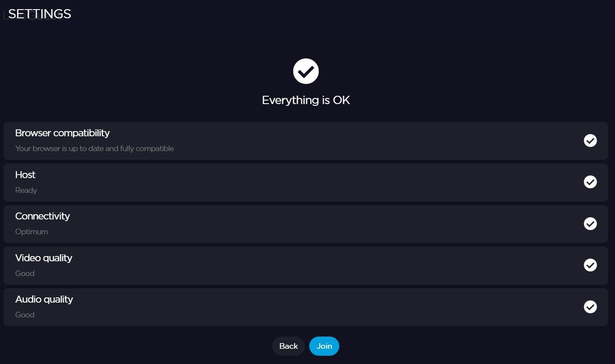Click the 'Good' status under Audio quality
The image size is (615, 364).
(25, 315)
